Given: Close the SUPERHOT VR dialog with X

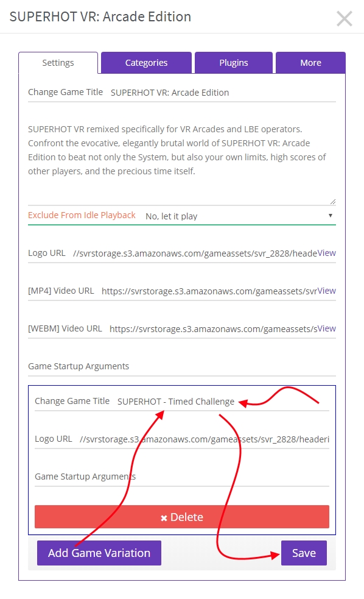Looking at the screenshot, I should (344, 18).
